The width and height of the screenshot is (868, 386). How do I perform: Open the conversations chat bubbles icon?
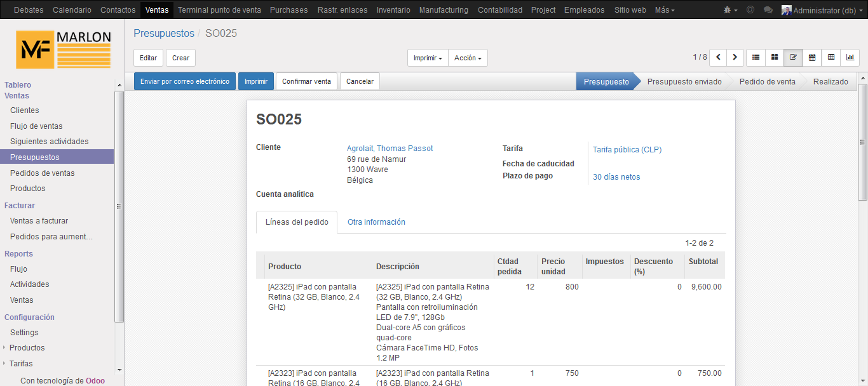pyautogui.click(x=768, y=10)
